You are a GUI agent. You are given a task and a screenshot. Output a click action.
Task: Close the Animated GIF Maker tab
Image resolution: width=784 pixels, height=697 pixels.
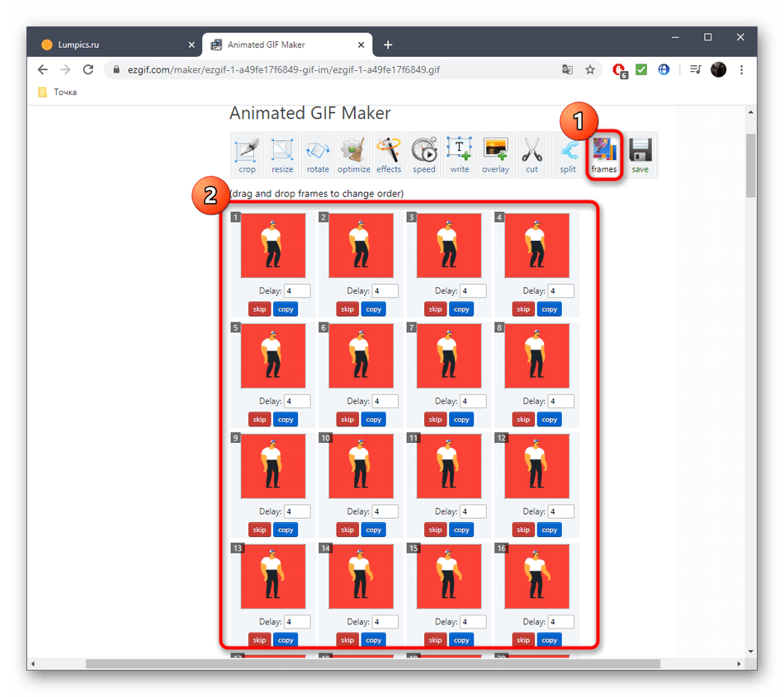point(361,45)
